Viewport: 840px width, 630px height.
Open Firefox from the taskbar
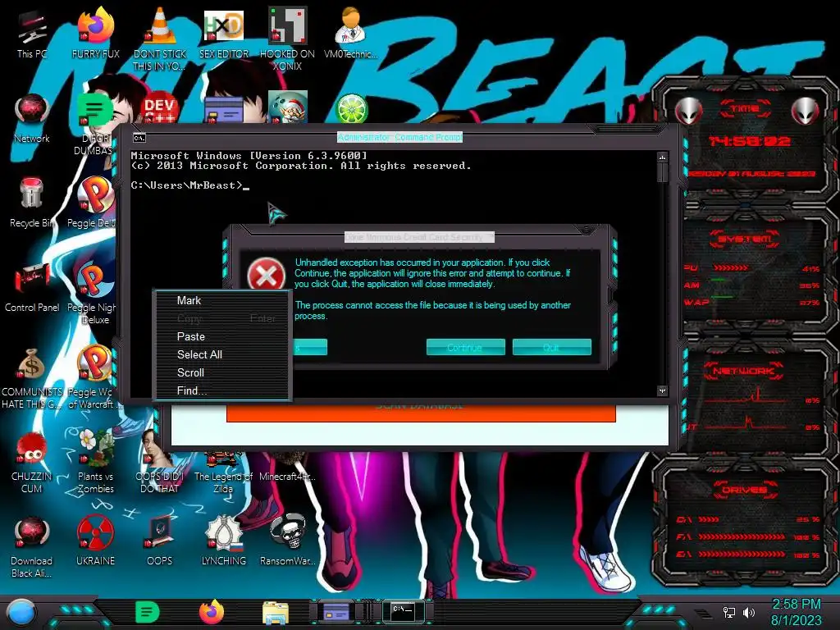point(211,612)
